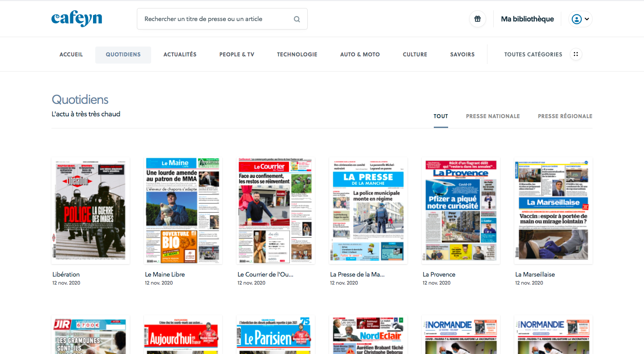Click the Le Courrier de l'Ou... title
Screen dimensions: 644x354
click(x=266, y=274)
